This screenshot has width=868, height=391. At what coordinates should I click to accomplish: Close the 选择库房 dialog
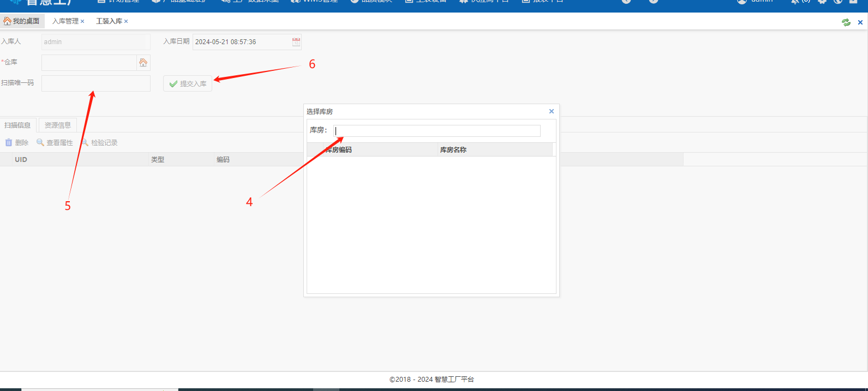point(551,111)
